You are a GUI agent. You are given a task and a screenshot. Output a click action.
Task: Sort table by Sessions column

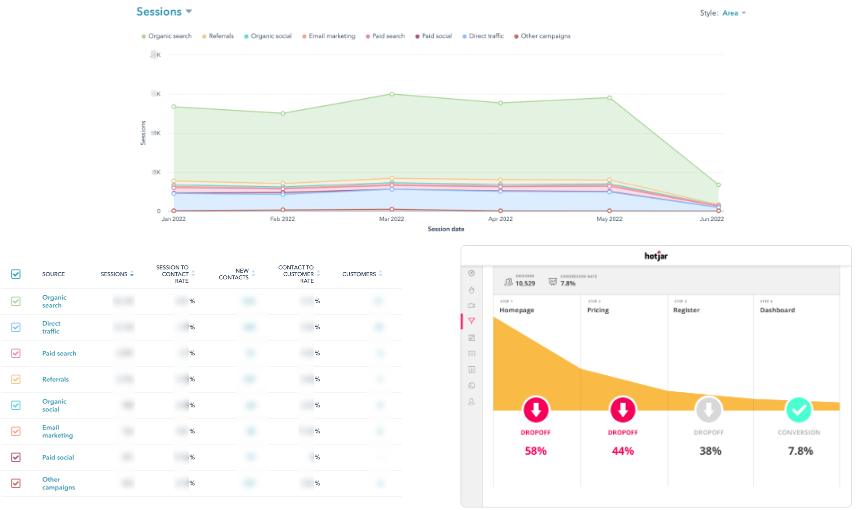tap(116, 274)
